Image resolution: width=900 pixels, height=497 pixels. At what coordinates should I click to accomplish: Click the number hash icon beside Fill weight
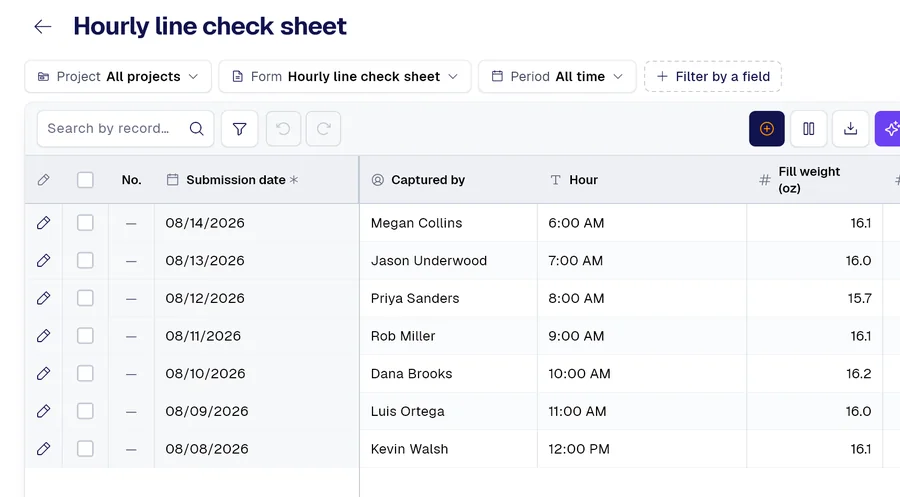(765, 180)
